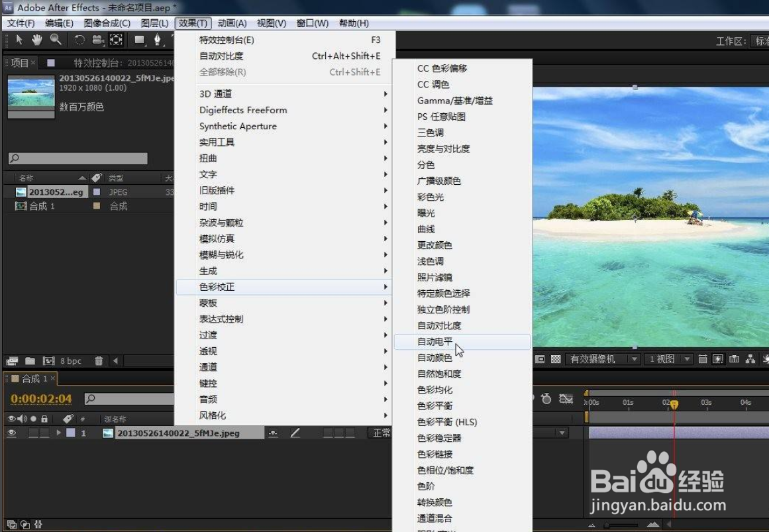This screenshot has width=769, height=532.
Task: Toggle visibility of the 20130526140022_5fMJe.jpeg layer
Action: click(x=11, y=433)
